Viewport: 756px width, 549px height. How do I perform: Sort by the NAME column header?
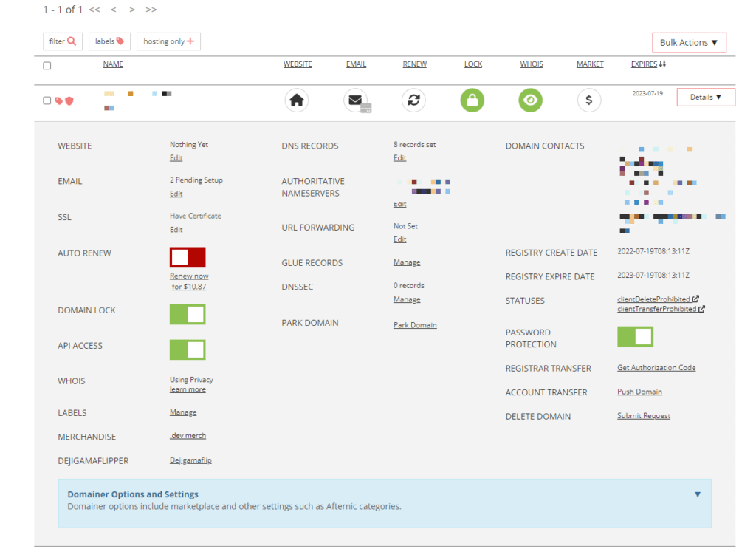pos(113,64)
